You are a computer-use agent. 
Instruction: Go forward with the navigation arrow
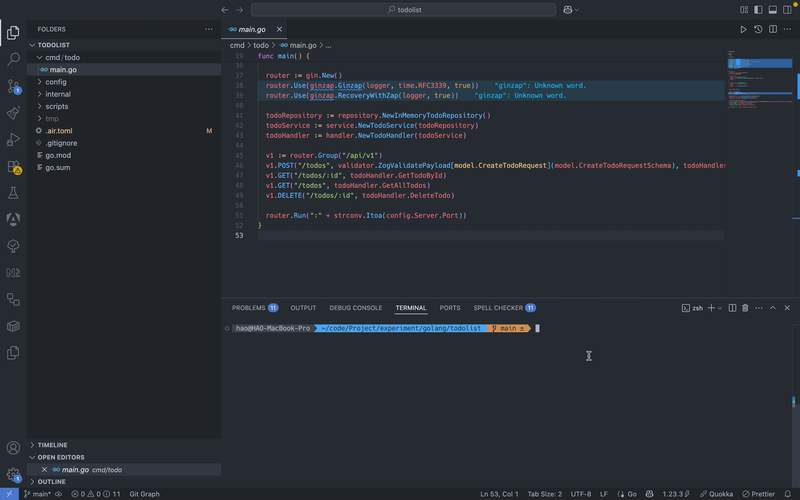[239, 10]
